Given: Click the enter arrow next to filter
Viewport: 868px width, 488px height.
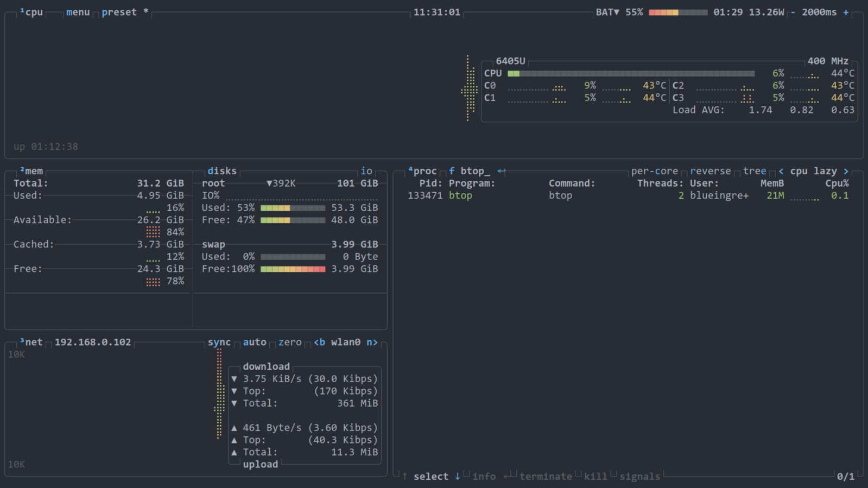Looking at the screenshot, I should click(502, 171).
